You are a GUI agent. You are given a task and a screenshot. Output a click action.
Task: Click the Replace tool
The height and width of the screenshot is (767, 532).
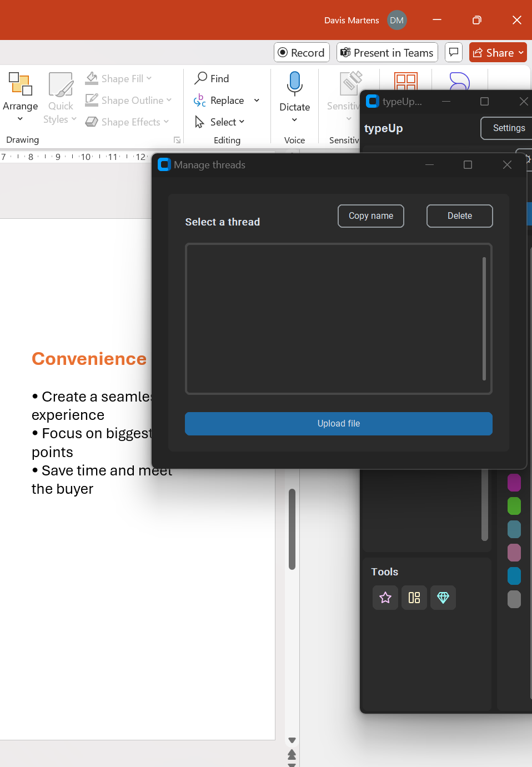(219, 101)
